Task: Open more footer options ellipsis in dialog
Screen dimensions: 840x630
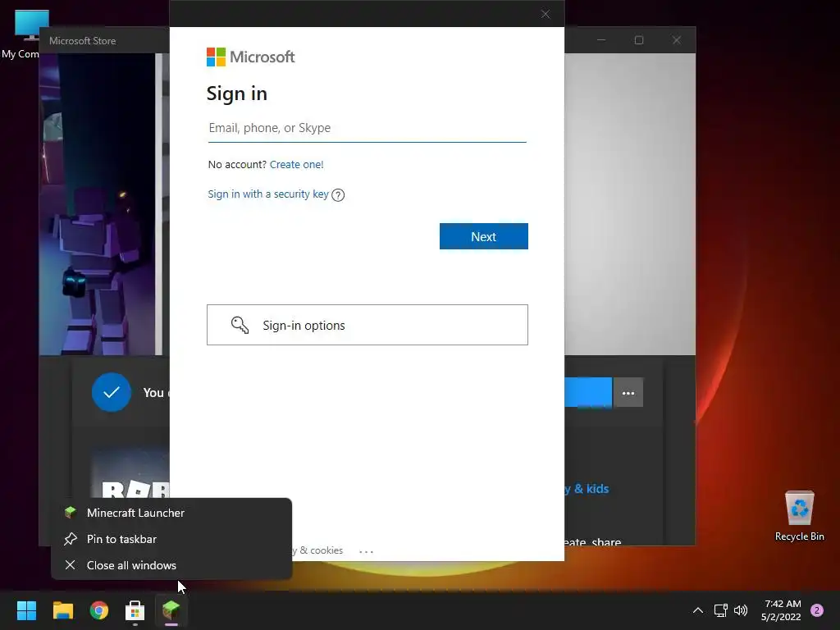Action: coord(366,551)
